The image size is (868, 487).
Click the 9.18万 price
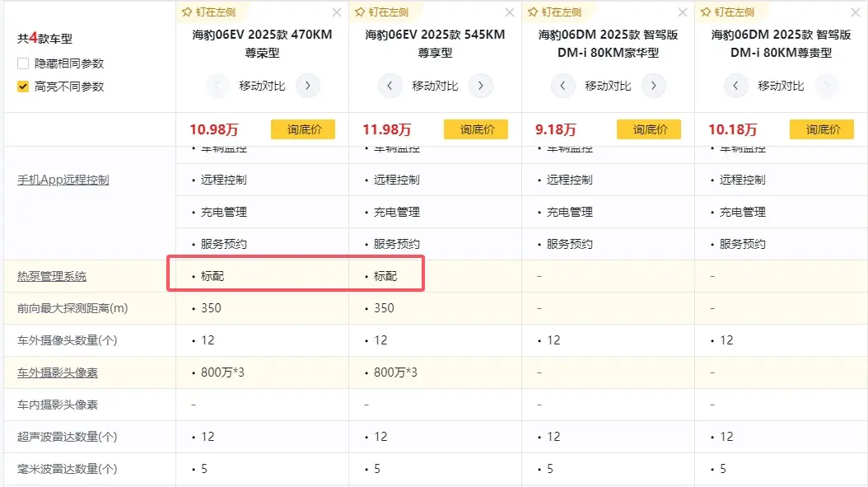pos(555,129)
